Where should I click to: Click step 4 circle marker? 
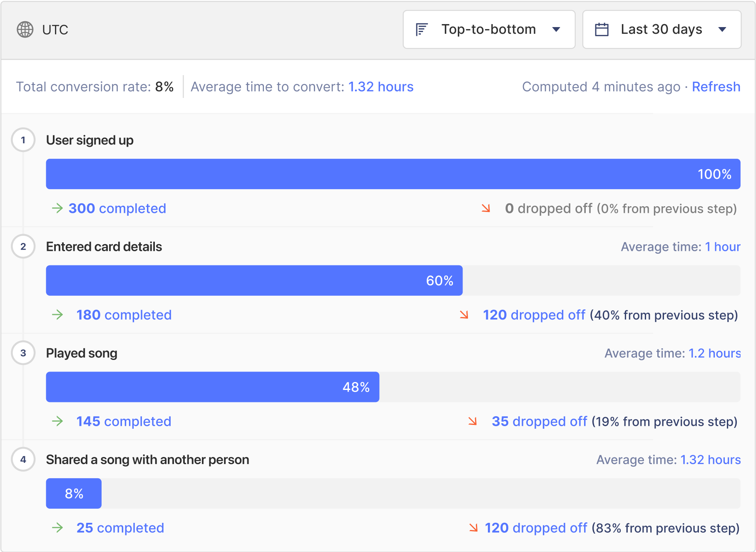(x=23, y=460)
